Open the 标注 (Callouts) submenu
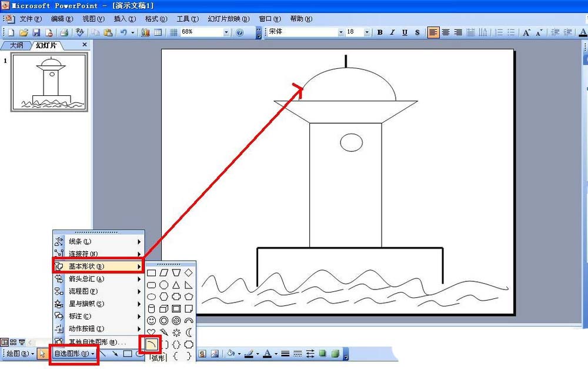 99,316
